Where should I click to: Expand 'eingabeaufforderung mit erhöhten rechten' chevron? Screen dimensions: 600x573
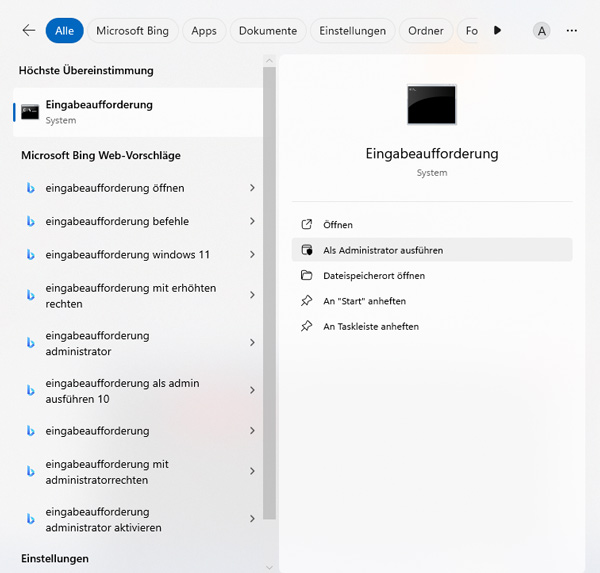[252, 295]
